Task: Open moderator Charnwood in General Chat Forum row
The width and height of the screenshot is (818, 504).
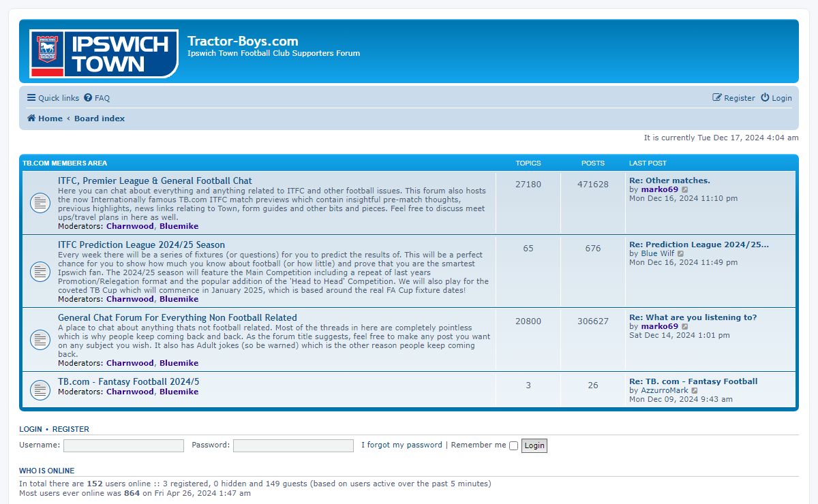Action: (130, 363)
